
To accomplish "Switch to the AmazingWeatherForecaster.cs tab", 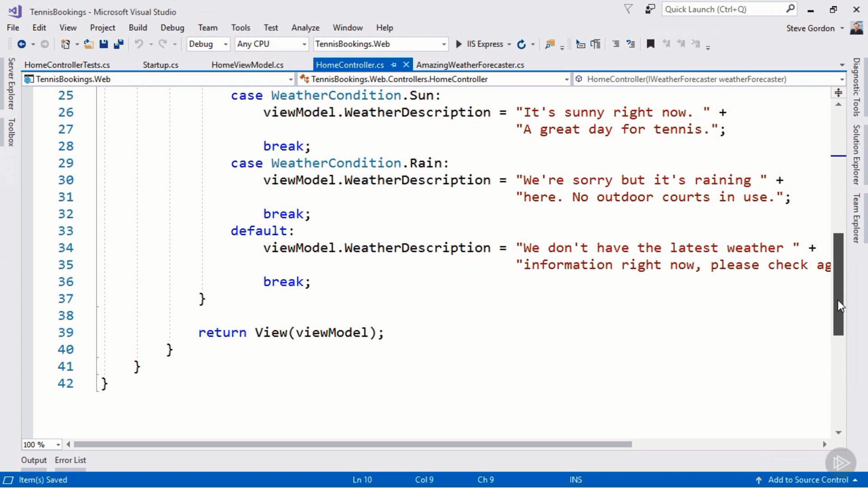I will 470,65.
